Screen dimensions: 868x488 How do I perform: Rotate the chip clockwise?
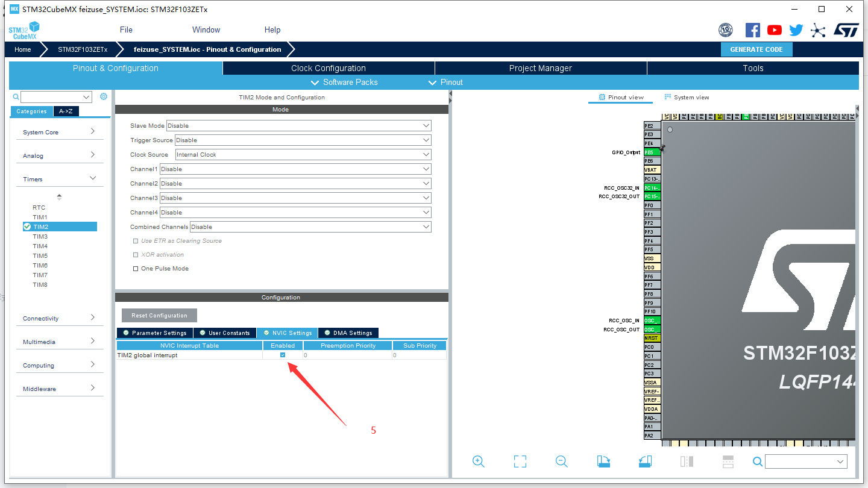point(603,461)
